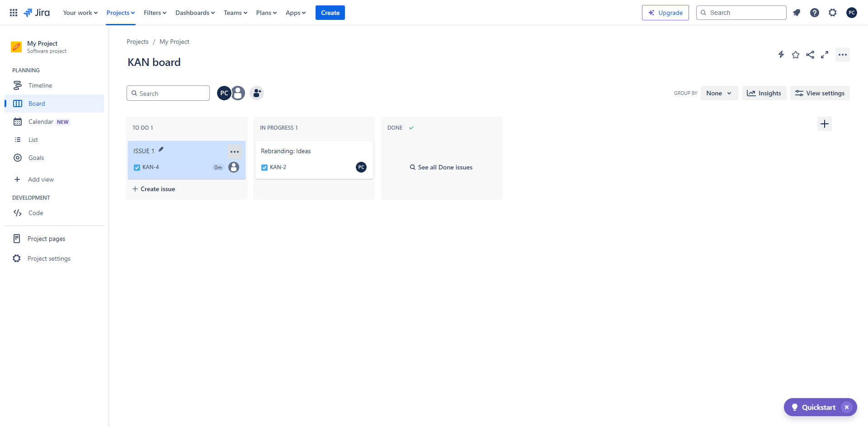
Task: Filter board by unassigned avatar
Action: 238,93
